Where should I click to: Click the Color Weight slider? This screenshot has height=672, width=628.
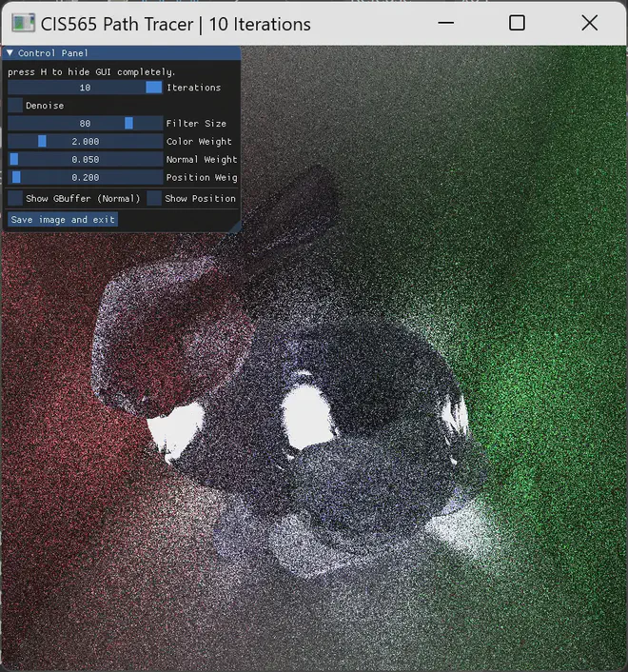tap(86, 142)
